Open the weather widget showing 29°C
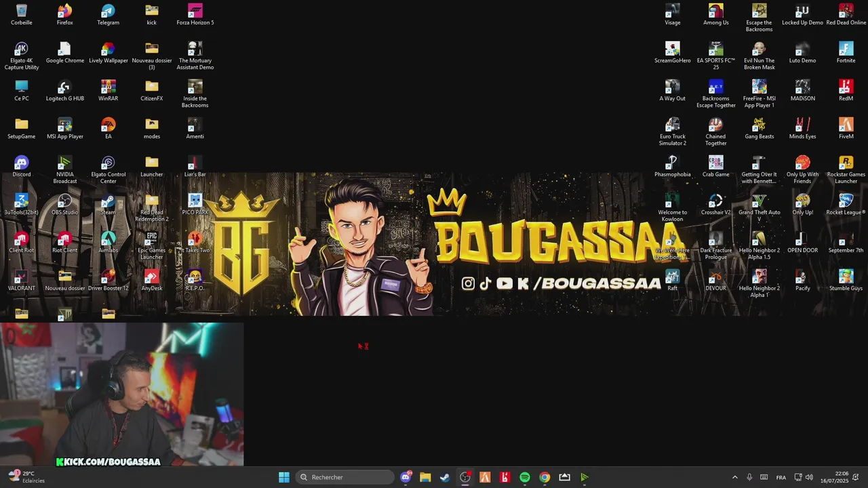Image resolution: width=868 pixels, height=488 pixels. click(27, 477)
